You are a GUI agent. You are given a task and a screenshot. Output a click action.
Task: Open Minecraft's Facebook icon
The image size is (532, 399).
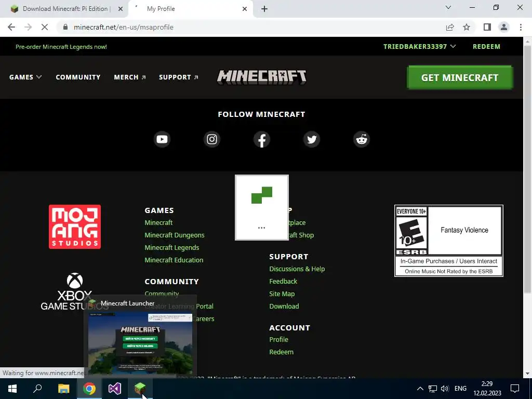click(x=262, y=139)
